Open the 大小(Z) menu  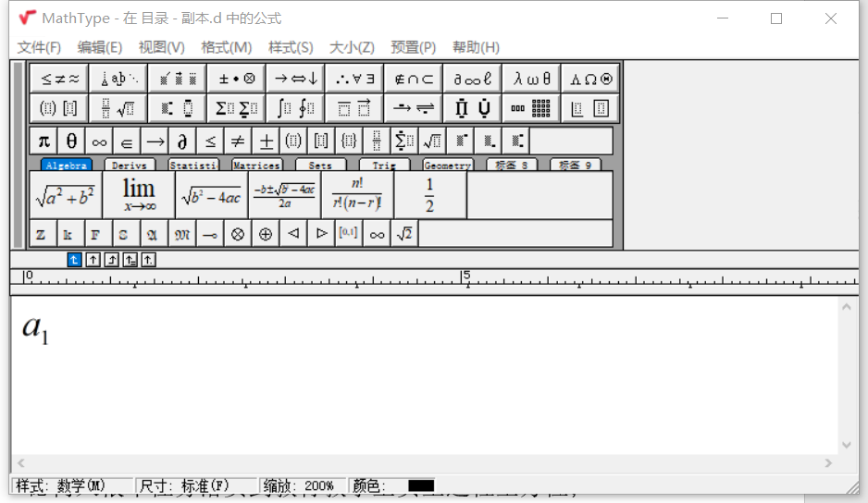coord(352,47)
